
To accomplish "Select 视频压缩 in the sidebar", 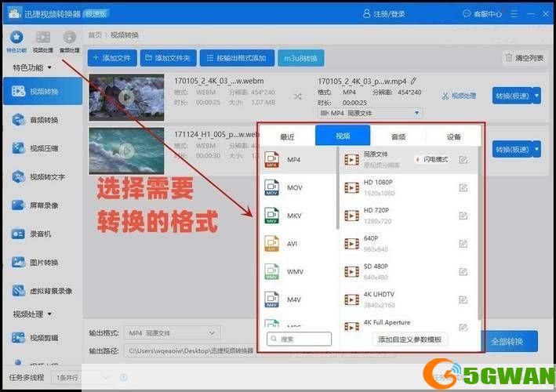I will click(x=42, y=148).
